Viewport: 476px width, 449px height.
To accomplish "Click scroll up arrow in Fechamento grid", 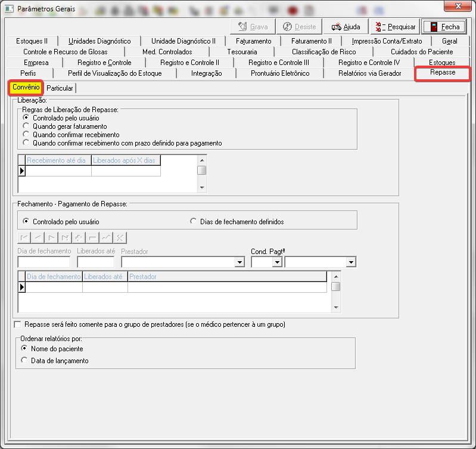I will click(x=336, y=277).
